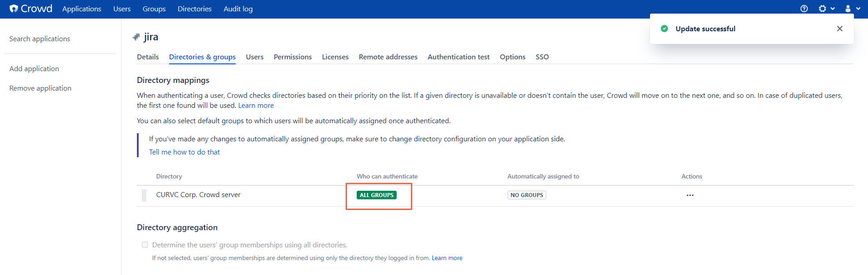Click the Directory column header
868x275 pixels.
click(169, 177)
